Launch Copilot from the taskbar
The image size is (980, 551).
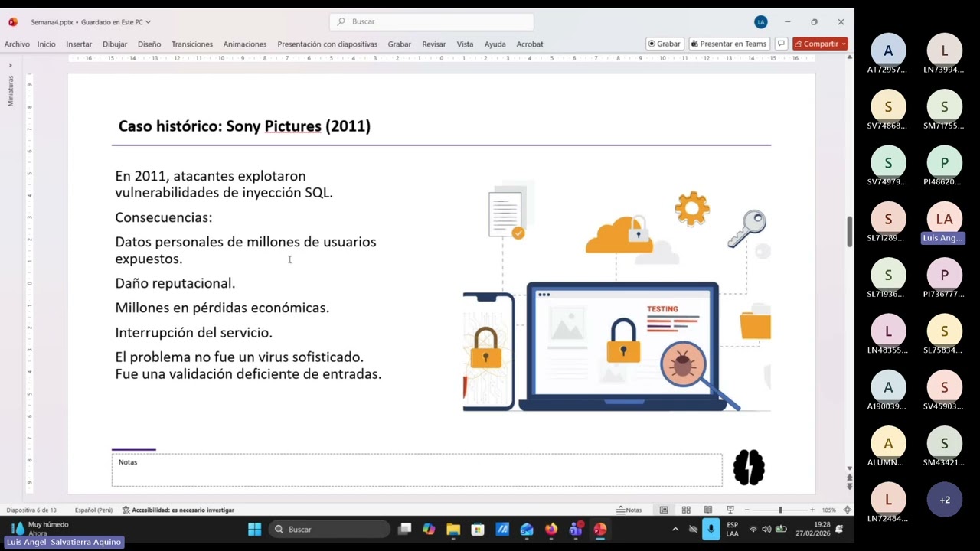429,529
